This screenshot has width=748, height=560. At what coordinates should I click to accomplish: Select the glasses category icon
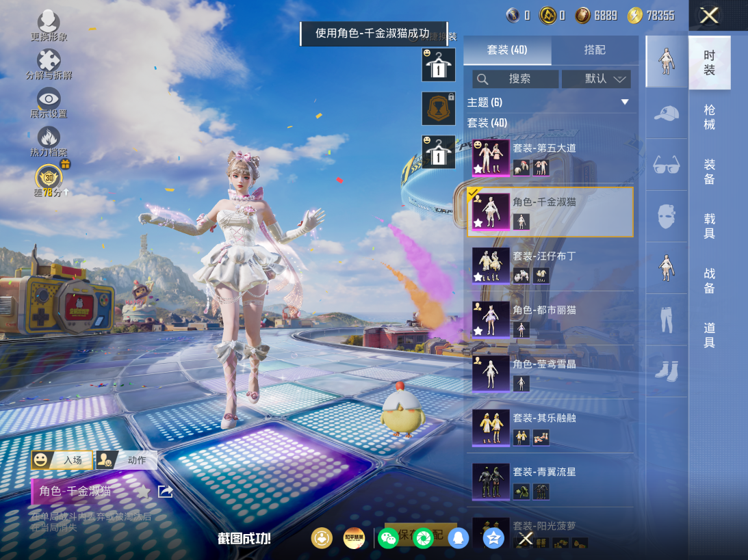coord(667,165)
